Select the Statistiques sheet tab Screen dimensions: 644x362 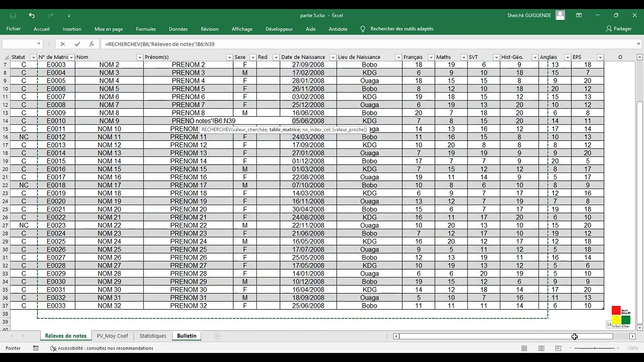pos(152,336)
